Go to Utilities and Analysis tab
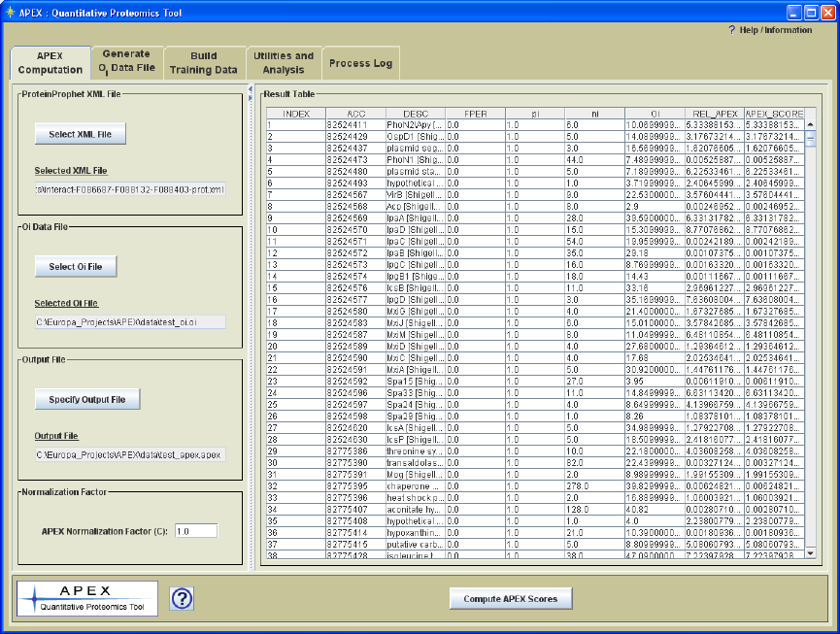This screenshot has width=840, height=634. [x=284, y=63]
